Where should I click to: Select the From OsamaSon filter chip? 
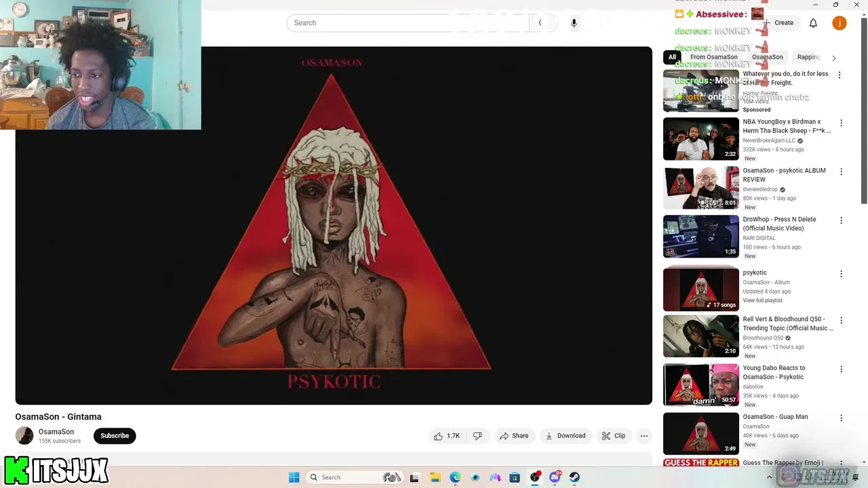[x=714, y=57]
